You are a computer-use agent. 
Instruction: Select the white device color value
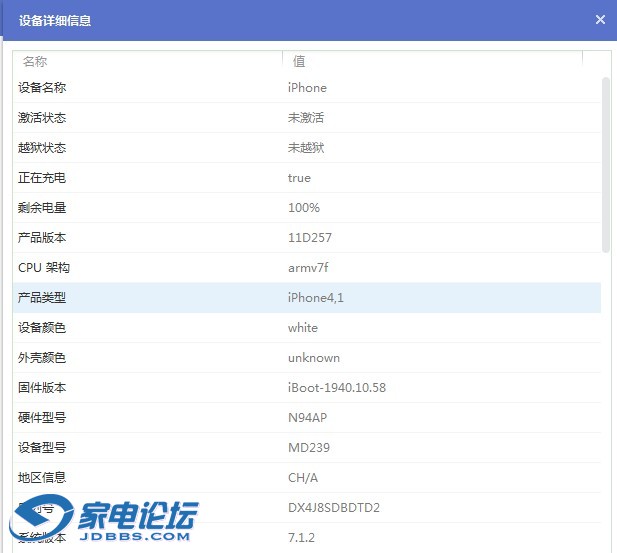pos(303,327)
